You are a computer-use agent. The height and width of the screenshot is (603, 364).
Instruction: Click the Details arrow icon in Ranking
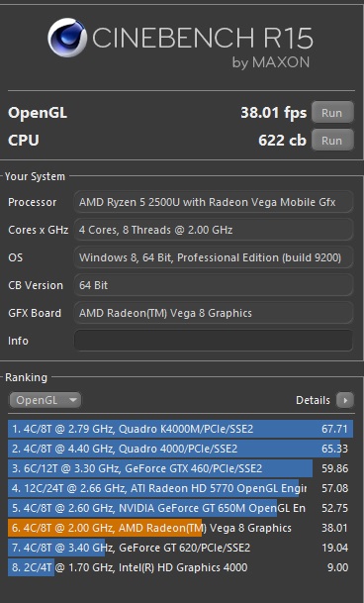click(x=345, y=400)
